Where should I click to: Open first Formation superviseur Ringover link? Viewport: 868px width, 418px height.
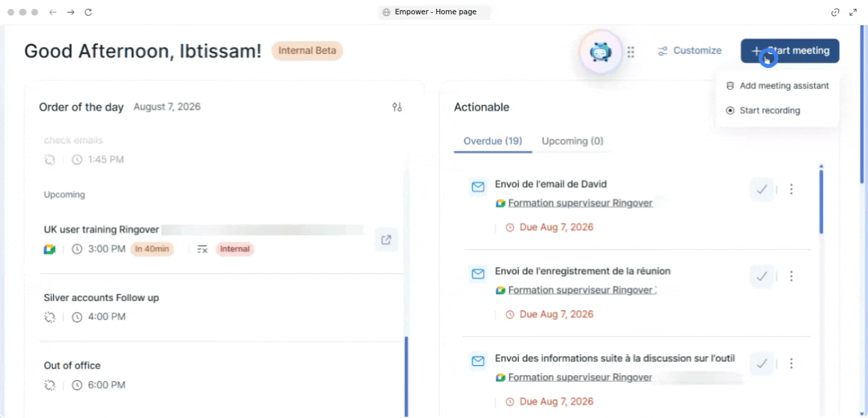580,203
